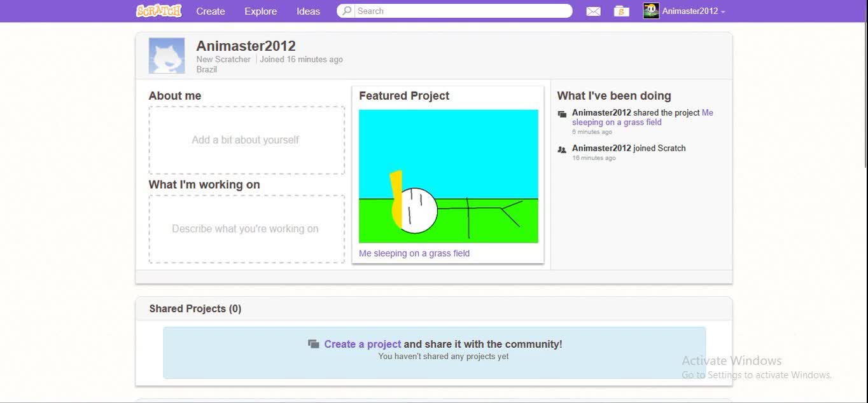Open the Ideas menu item
The image size is (868, 403).
point(308,11)
